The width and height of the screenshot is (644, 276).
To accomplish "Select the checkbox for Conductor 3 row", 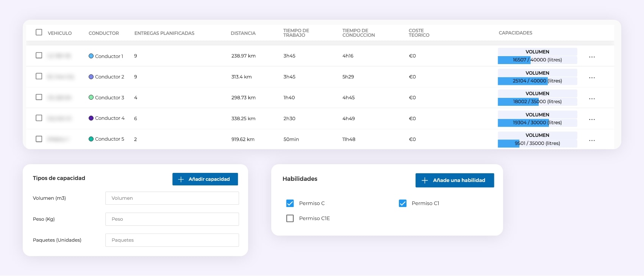I will tap(39, 97).
